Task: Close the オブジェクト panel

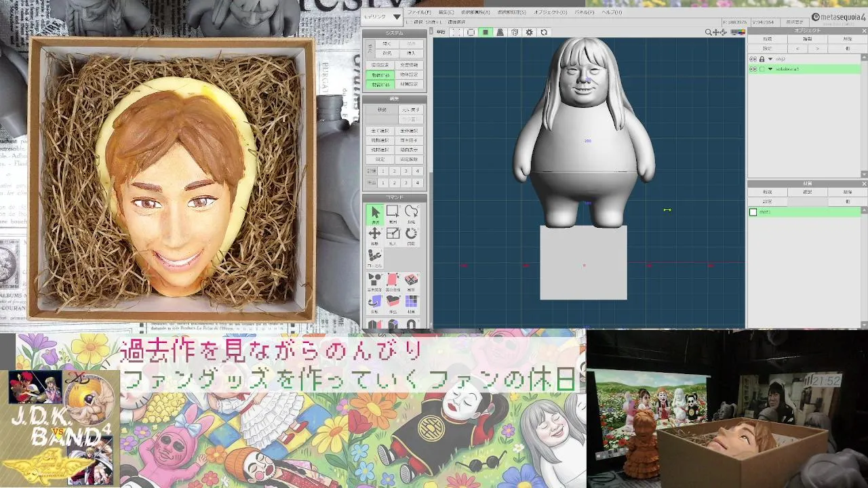Action: pos(864,30)
